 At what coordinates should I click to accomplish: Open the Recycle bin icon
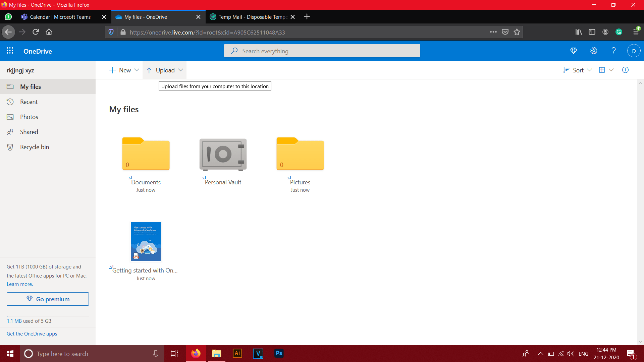pyautogui.click(x=11, y=147)
